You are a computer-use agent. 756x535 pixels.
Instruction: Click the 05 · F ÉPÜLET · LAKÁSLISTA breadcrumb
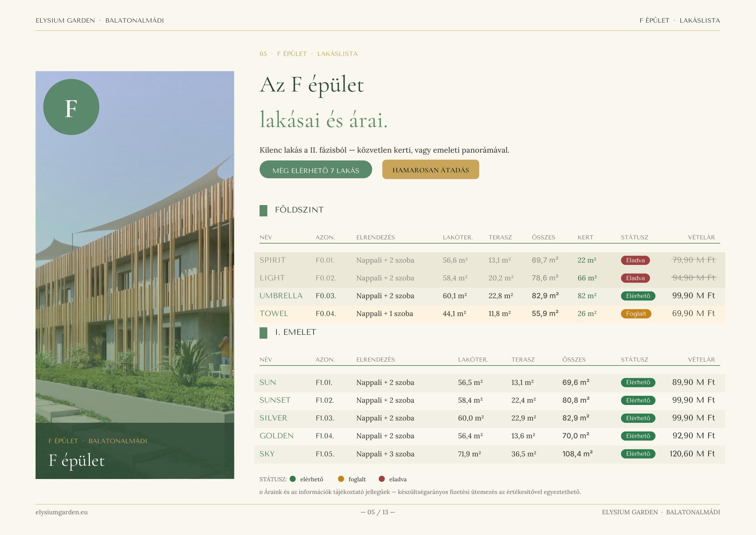pos(309,54)
